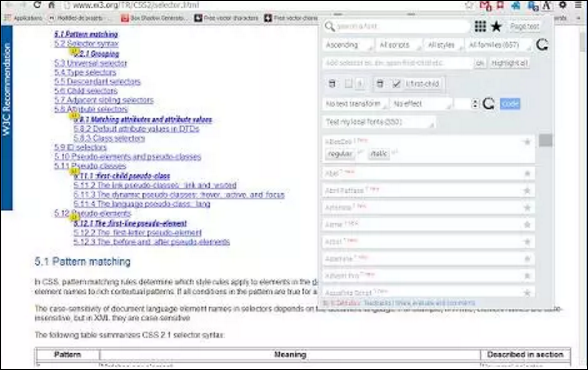The image size is (588, 370).
Task: Star the Actor font
Action: (527, 241)
